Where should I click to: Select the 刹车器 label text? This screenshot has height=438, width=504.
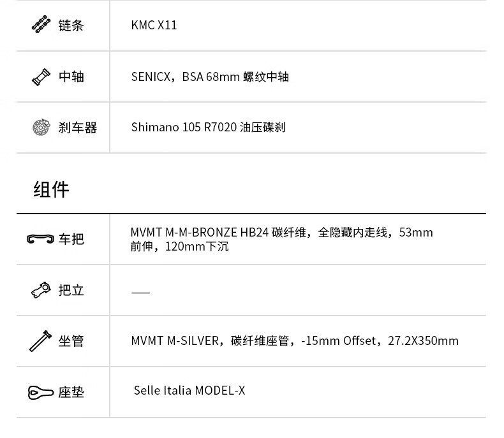click(x=77, y=128)
